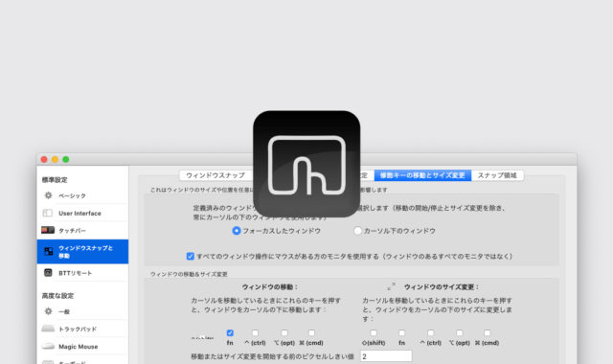Uncheck fn under ウィンドウの移動

coord(230,332)
